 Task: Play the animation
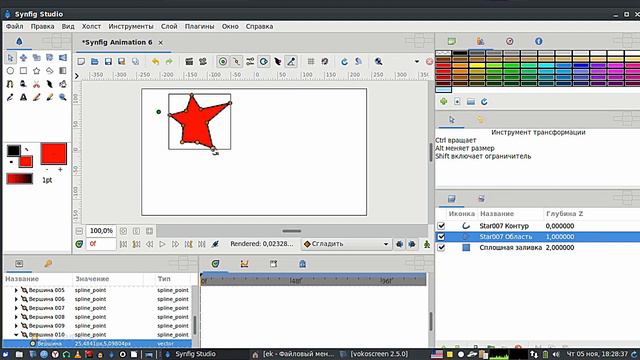click(162, 244)
